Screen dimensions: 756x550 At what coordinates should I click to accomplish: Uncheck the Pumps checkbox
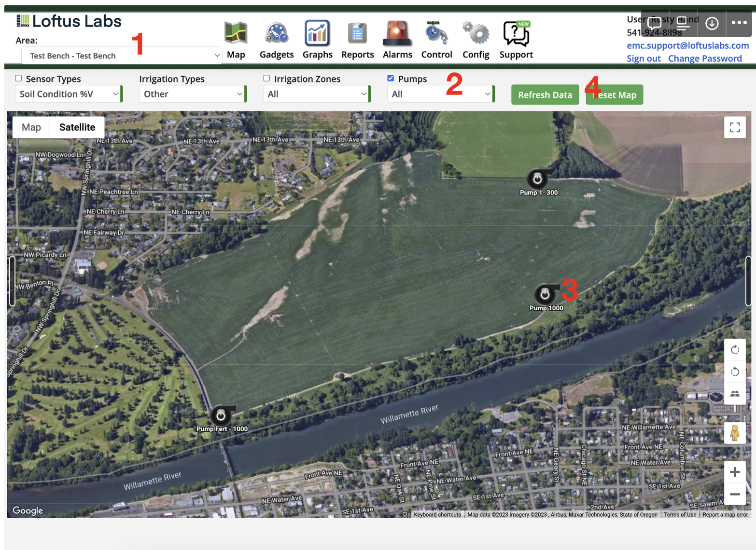pos(391,78)
